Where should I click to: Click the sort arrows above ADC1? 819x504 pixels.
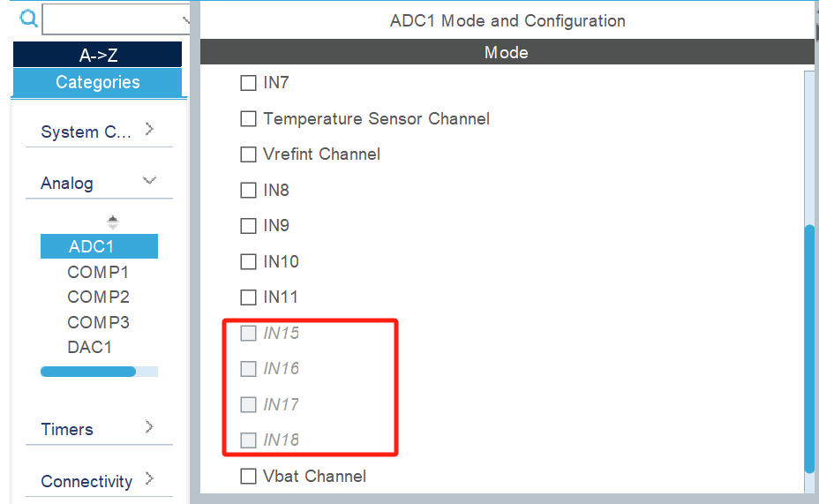click(112, 222)
